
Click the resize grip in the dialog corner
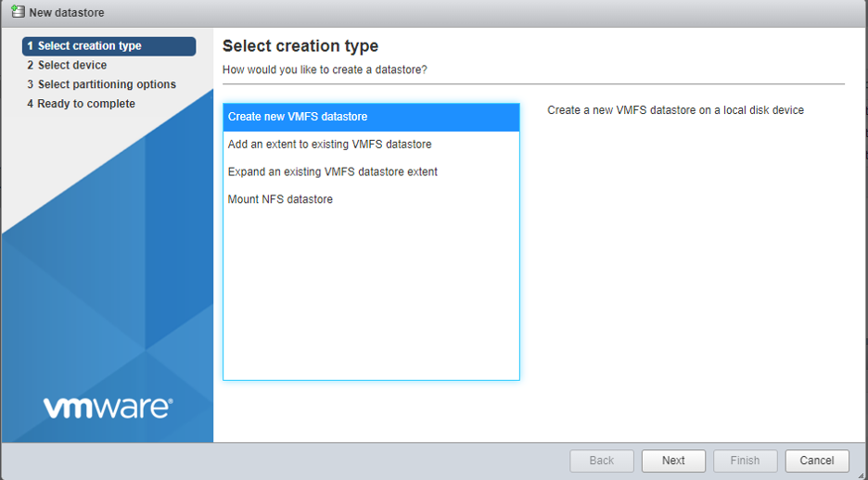tap(862, 474)
